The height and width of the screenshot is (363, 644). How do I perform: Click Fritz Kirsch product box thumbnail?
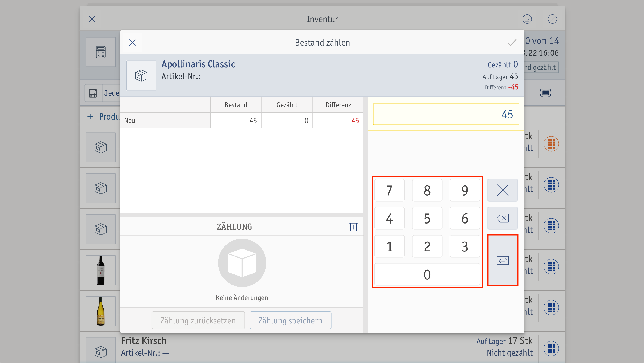(101, 350)
